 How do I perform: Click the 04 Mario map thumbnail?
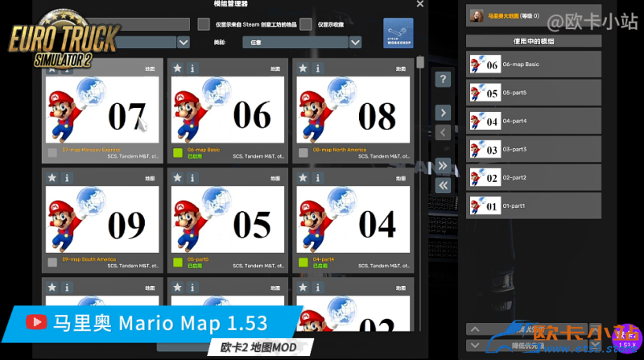(x=353, y=219)
